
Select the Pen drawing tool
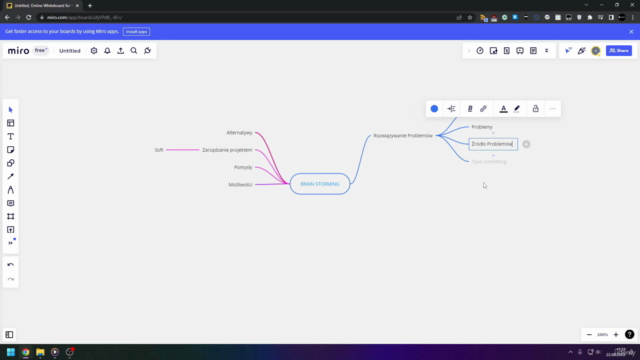(x=11, y=190)
